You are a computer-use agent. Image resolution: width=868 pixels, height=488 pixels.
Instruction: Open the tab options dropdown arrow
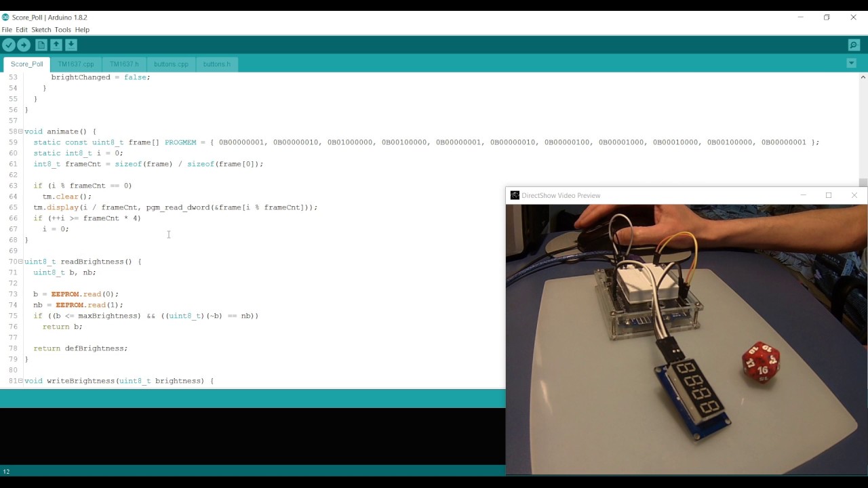click(851, 64)
